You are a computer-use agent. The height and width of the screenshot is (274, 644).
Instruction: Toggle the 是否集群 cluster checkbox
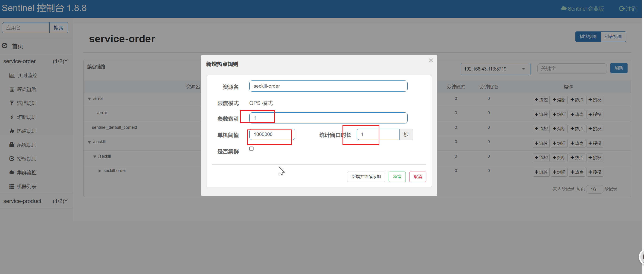(x=251, y=149)
